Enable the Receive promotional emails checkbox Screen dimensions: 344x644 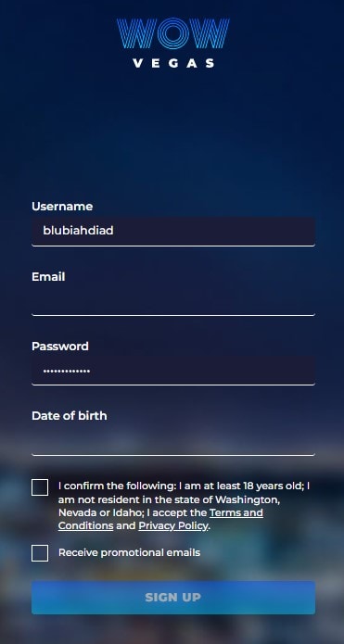click(40, 553)
